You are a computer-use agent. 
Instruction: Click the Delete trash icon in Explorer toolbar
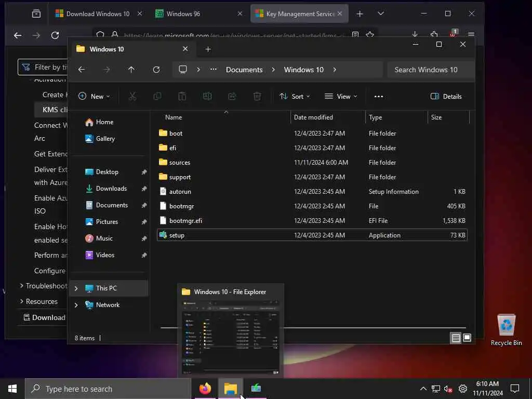click(257, 97)
